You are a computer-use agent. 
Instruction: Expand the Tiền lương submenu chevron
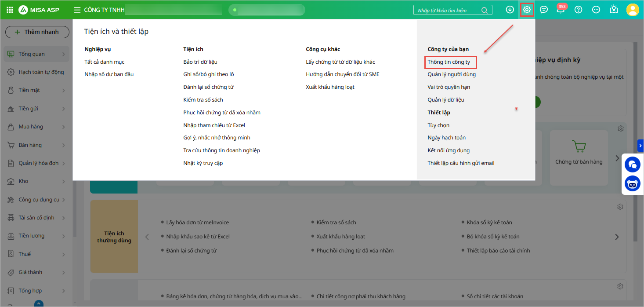tap(64, 236)
